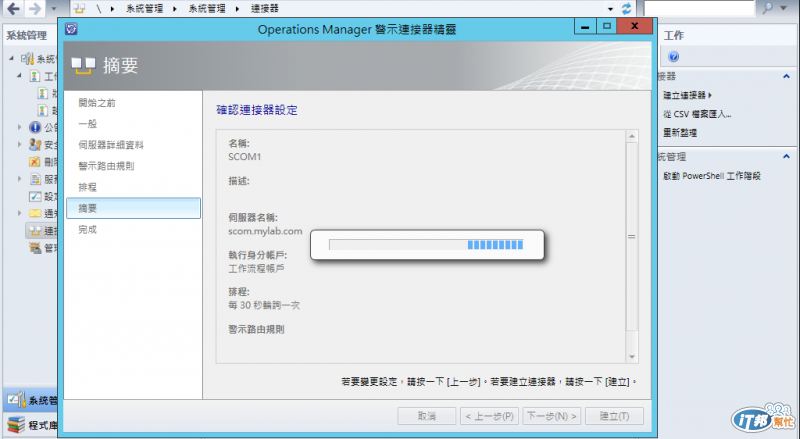Select 摘要 wizard step
Image resolution: width=800 pixels, height=439 pixels.
[134, 208]
